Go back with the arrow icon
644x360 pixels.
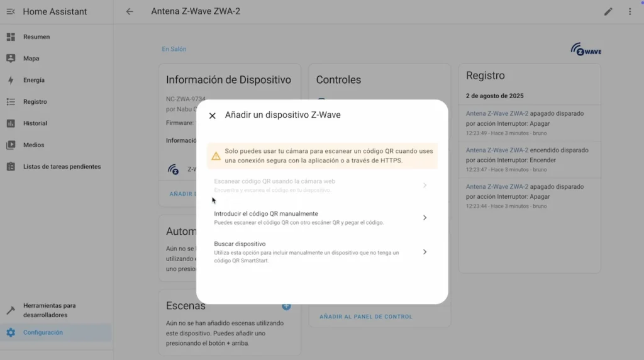click(130, 11)
